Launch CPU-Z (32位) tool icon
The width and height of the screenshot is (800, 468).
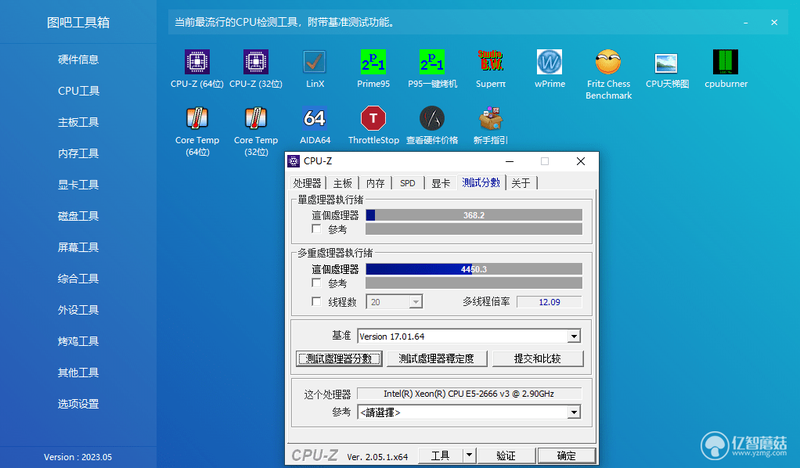256,62
